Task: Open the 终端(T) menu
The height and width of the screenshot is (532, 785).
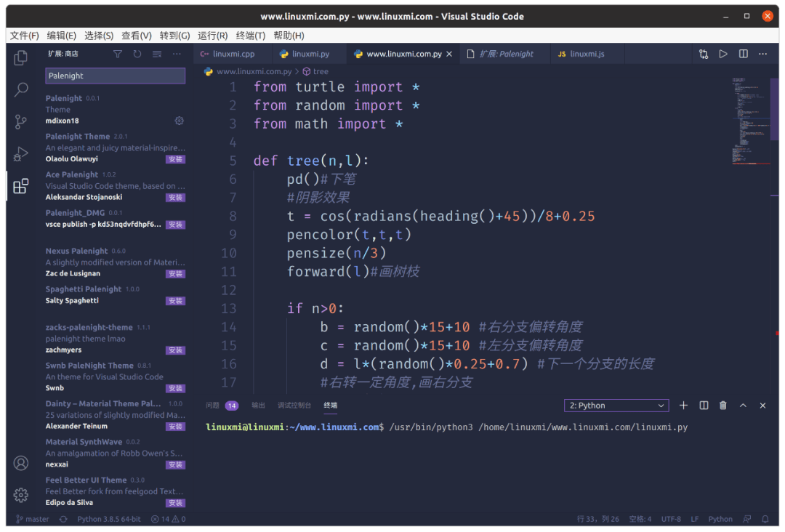Action: point(250,36)
